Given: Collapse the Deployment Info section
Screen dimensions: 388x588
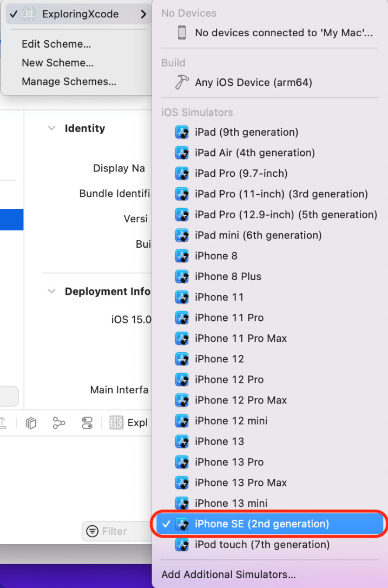Looking at the screenshot, I should (x=52, y=292).
